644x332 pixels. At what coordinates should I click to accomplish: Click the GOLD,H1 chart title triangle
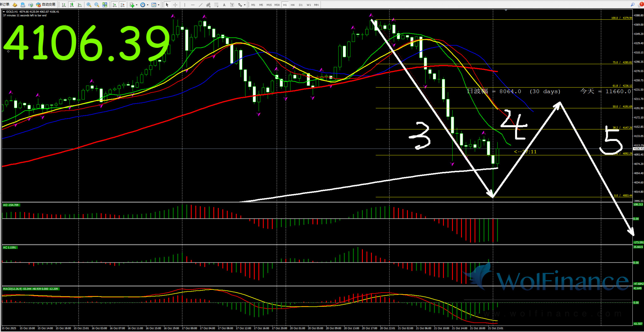[4, 12]
